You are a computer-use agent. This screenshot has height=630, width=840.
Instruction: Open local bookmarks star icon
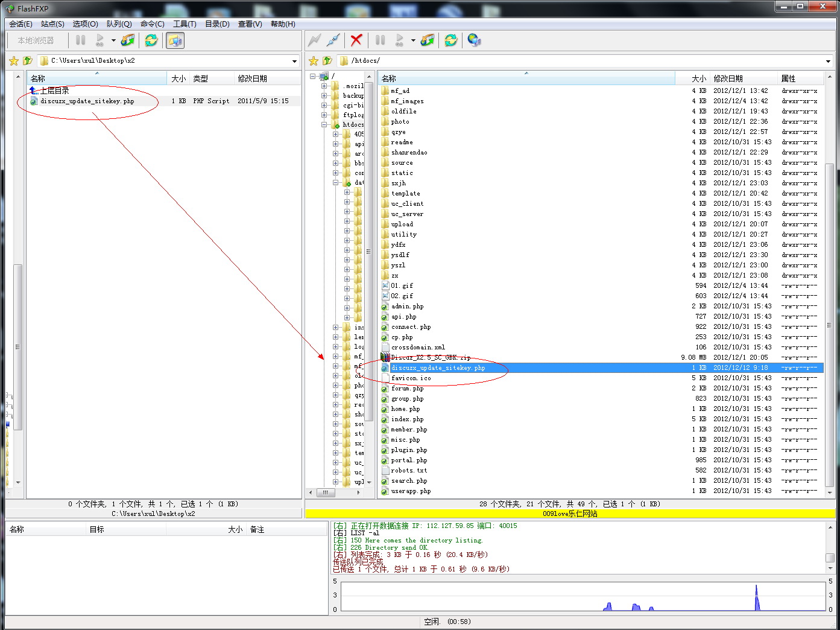(x=14, y=60)
